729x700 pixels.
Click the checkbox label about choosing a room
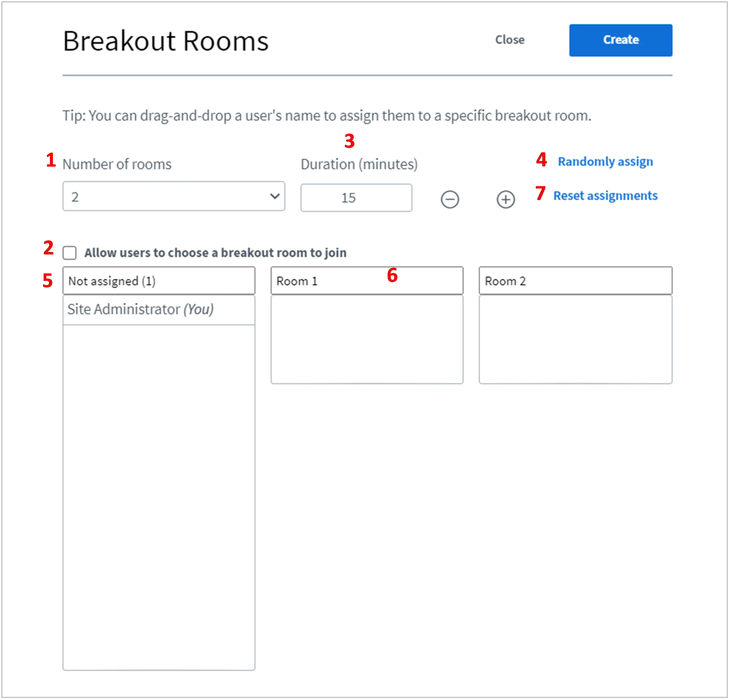click(x=215, y=253)
